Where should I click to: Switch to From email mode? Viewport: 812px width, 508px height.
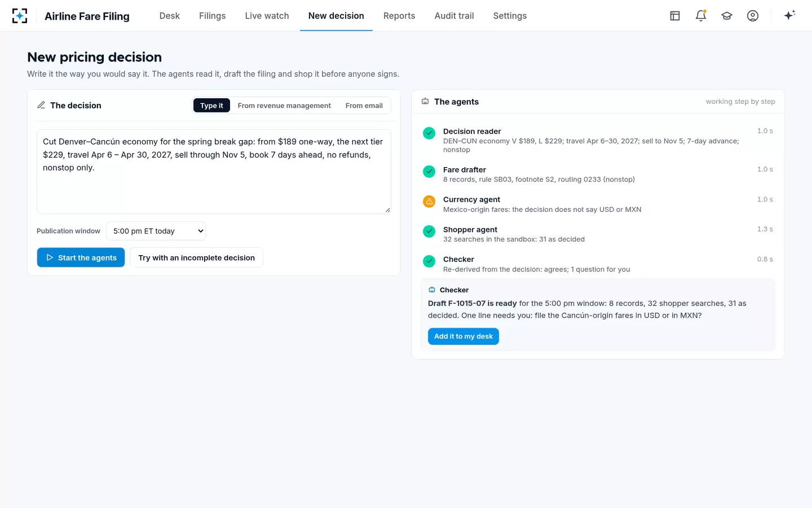(x=364, y=106)
